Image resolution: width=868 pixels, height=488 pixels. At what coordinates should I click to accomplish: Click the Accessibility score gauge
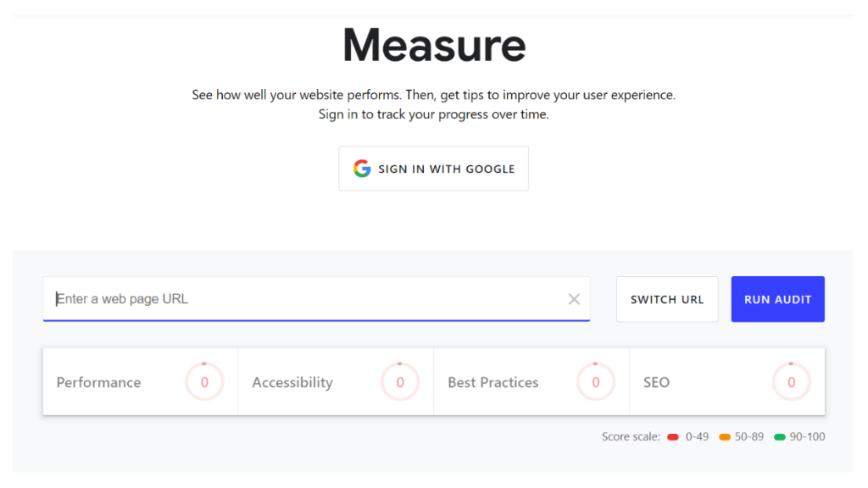point(400,382)
